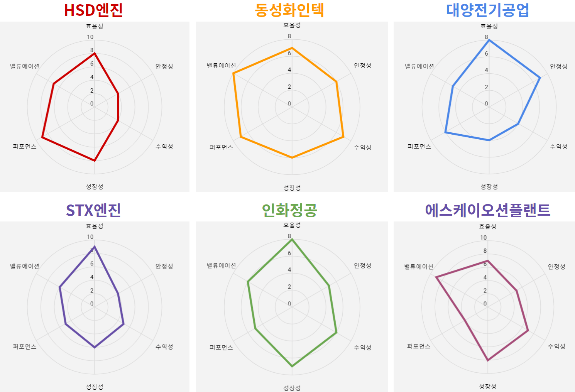Select 밸류에이션 label on STX엔진 chart

tap(25, 266)
